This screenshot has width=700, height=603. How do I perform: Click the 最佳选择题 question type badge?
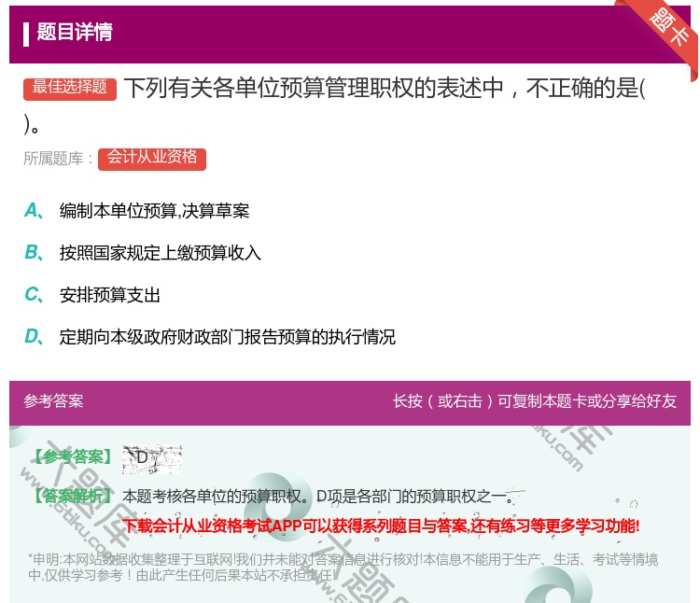click(70, 88)
